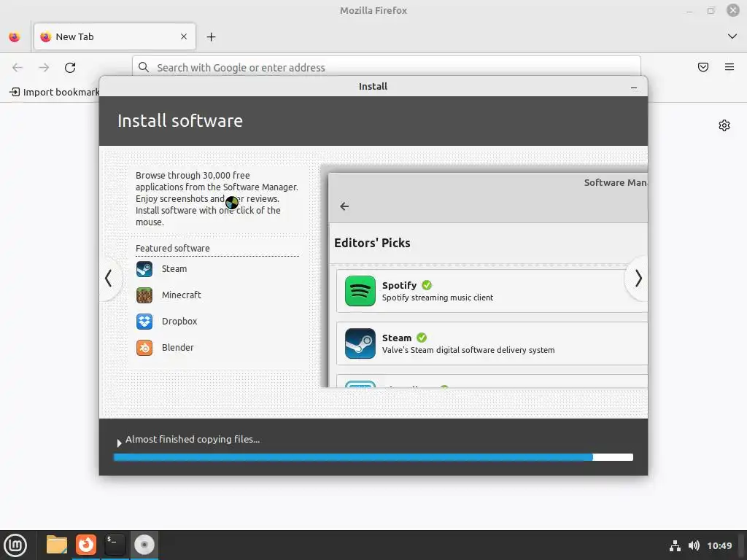Image resolution: width=747 pixels, height=560 pixels.
Task: Open Firefox hamburger application menu
Action: [x=729, y=67]
